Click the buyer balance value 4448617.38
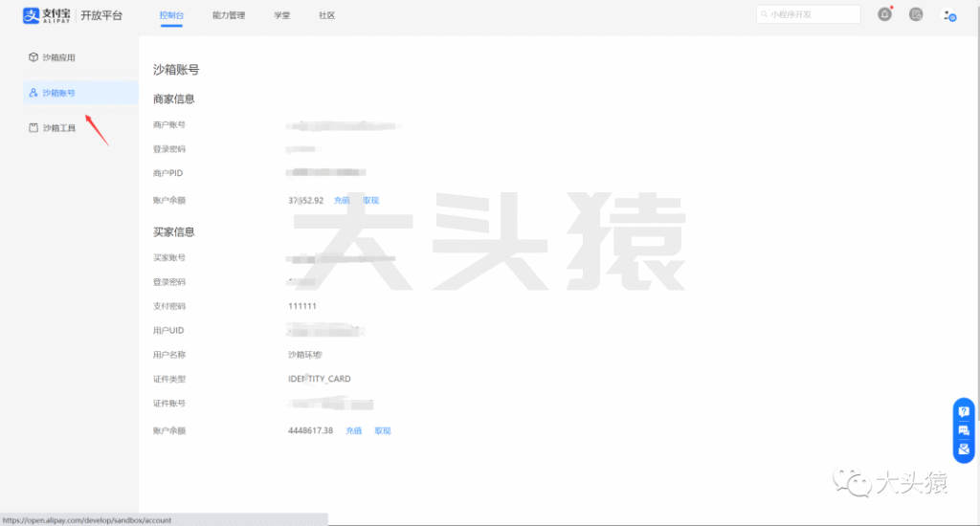This screenshot has height=526, width=980. (311, 431)
